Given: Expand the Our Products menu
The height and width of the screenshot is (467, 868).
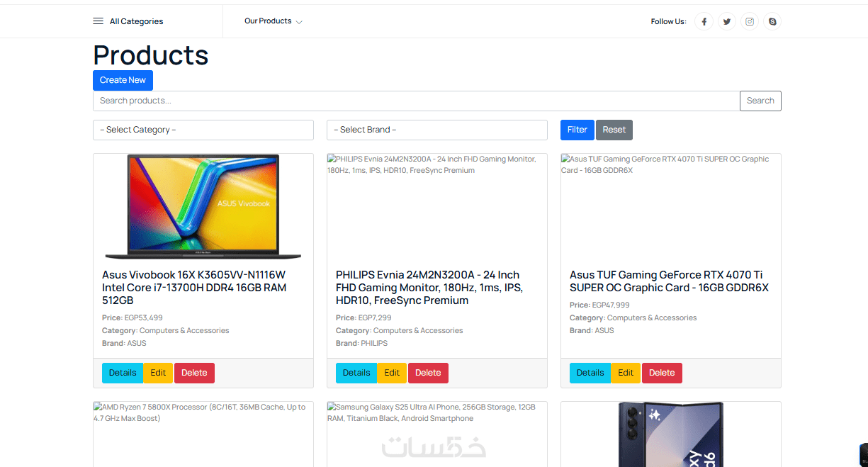Looking at the screenshot, I should coord(274,21).
